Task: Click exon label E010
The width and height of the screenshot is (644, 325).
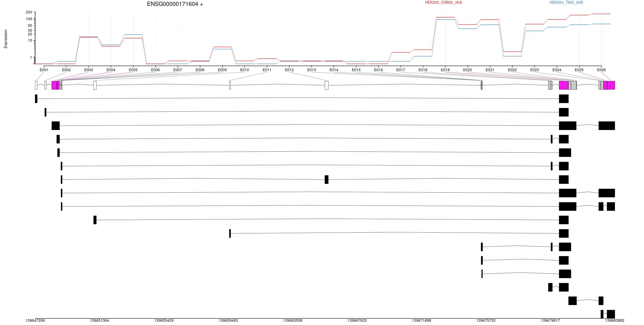Action: pyautogui.click(x=244, y=70)
